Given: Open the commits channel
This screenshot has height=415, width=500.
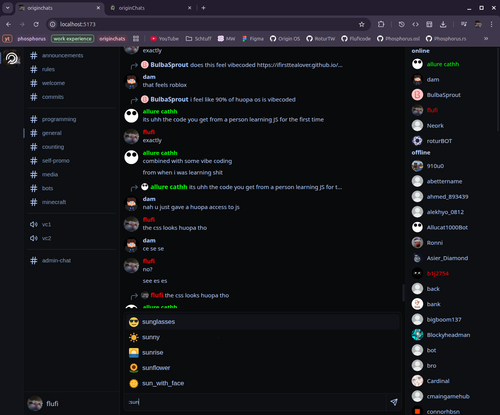Looking at the screenshot, I should pyautogui.click(x=71, y=97).
